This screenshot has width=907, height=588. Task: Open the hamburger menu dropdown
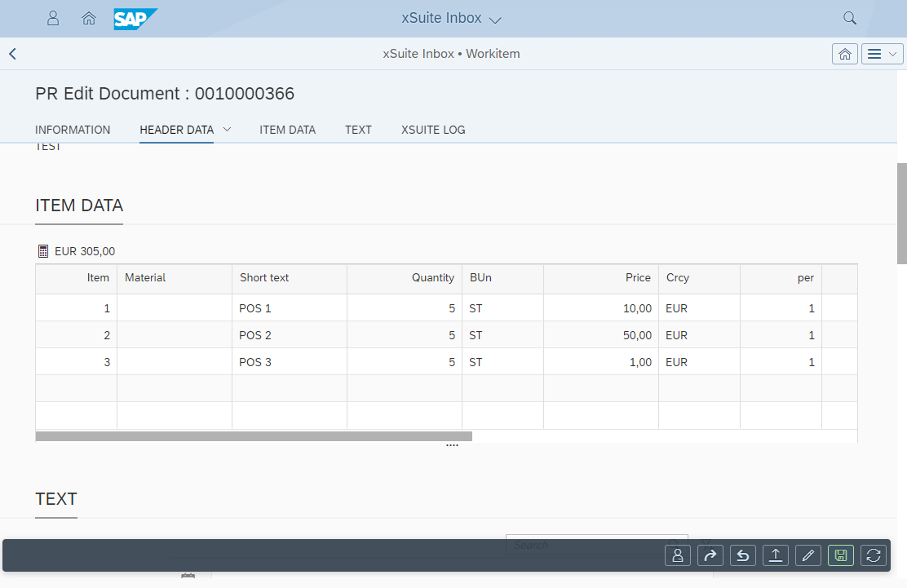click(x=882, y=54)
